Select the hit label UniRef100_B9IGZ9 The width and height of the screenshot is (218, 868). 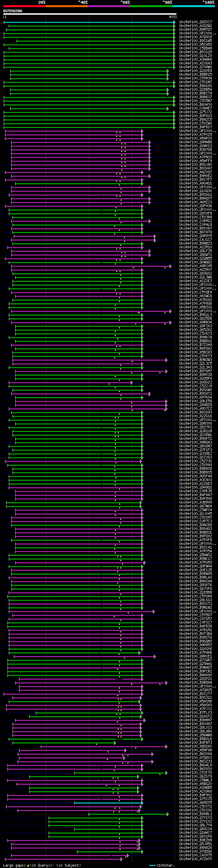(x=196, y=52)
